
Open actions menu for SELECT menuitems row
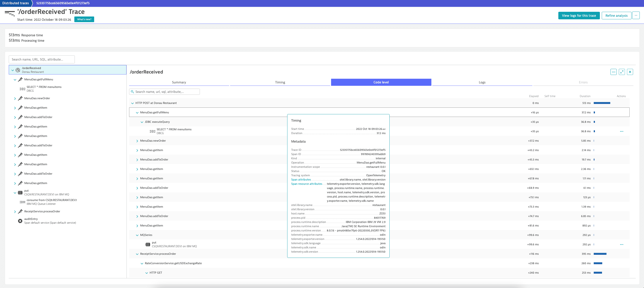(622, 131)
